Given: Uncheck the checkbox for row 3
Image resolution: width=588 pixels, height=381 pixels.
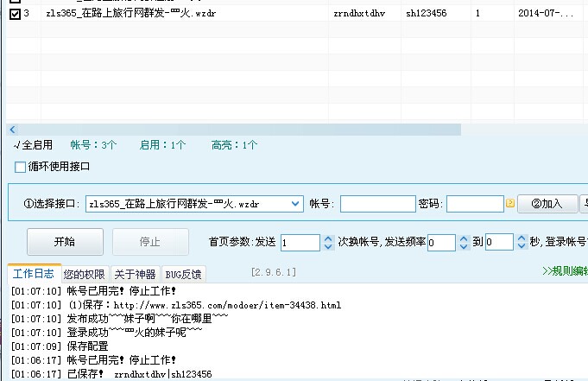Looking at the screenshot, I should 15,15.
